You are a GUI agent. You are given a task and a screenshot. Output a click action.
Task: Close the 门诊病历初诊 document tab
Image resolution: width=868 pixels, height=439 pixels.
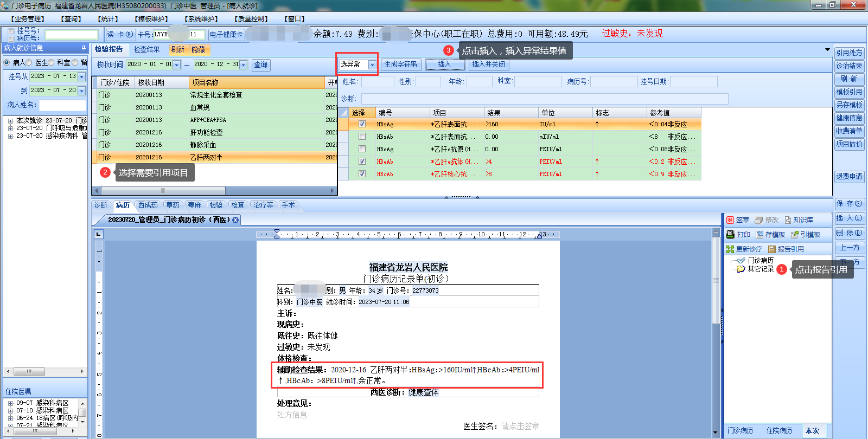pos(235,220)
